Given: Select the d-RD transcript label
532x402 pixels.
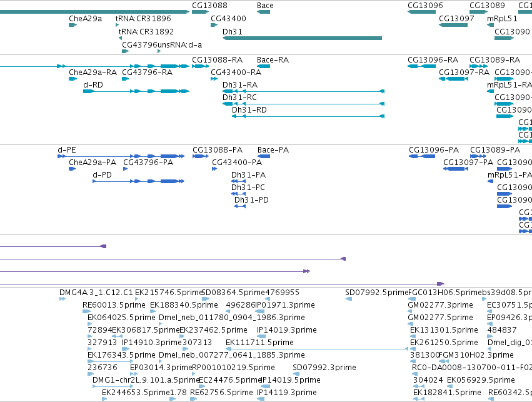Looking at the screenshot, I should 93,85.
